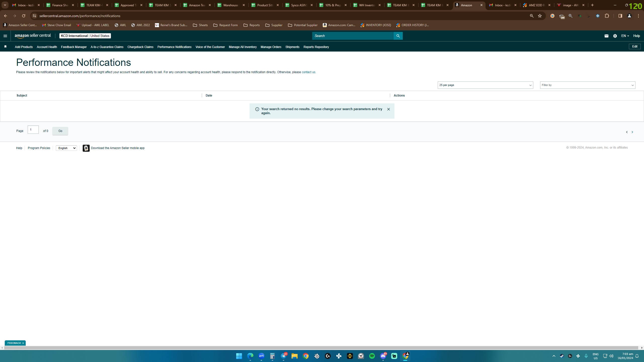Open the Seller Central hamburger menu
This screenshot has height=362, width=644.
coord(5,36)
